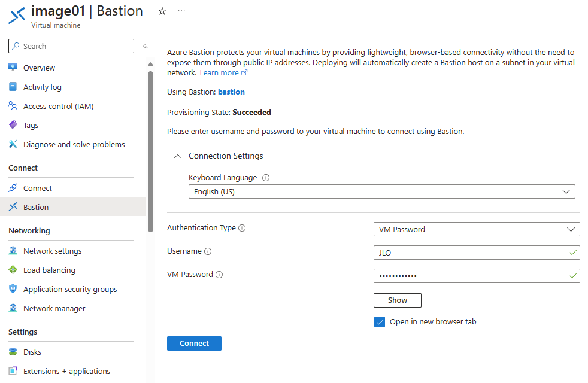The height and width of the screenshot is (383, 588).
Task: Click the Bastion icon in sidebar
Action: tap(13, 206)
